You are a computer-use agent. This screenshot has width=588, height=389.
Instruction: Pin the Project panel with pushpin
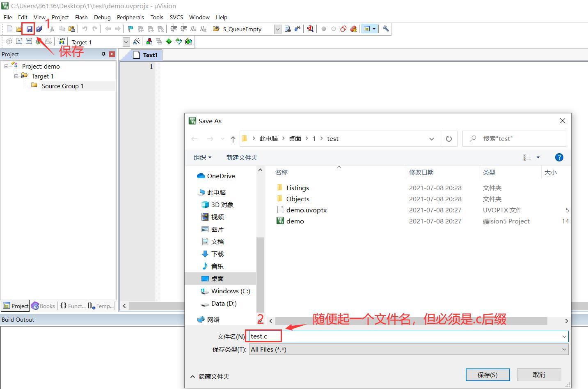(x=103, y=54)
